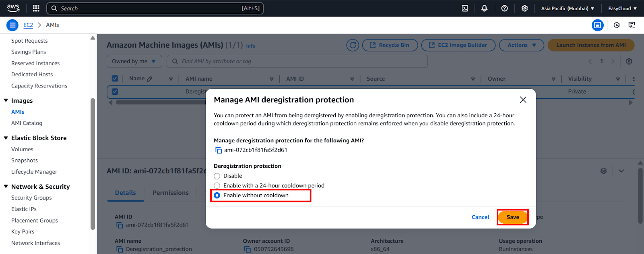
Task: Go to previous page of AMIs
Action: [590, 61]
